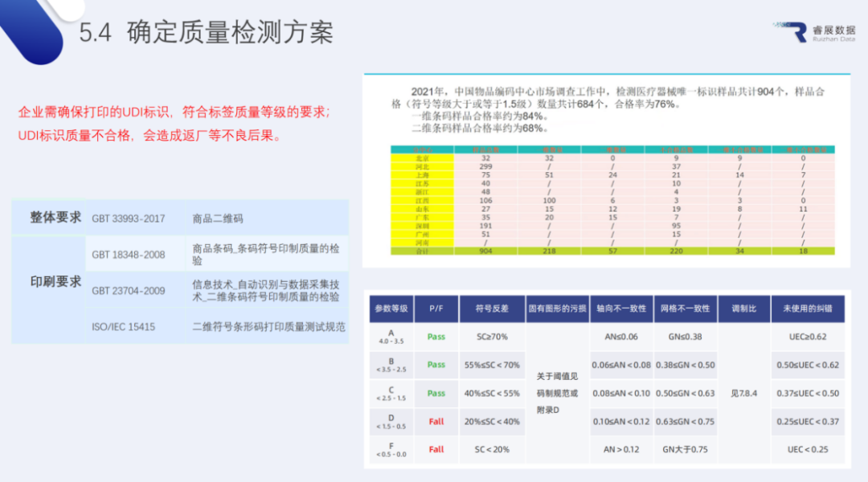Click the green Pass label for grade A
The height and width of the screenshot is (482, 868).
pyautogui.click(x=436, y=337)
